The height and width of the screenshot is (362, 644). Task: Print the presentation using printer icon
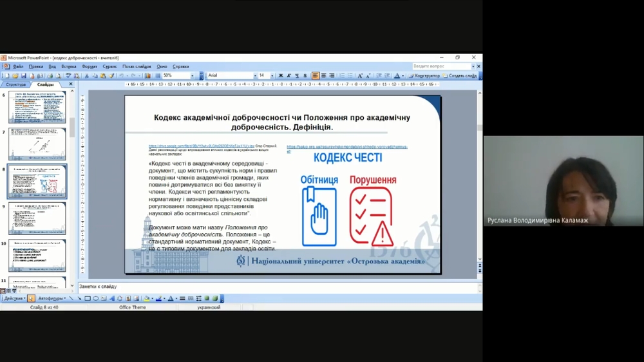pos(50,75)
